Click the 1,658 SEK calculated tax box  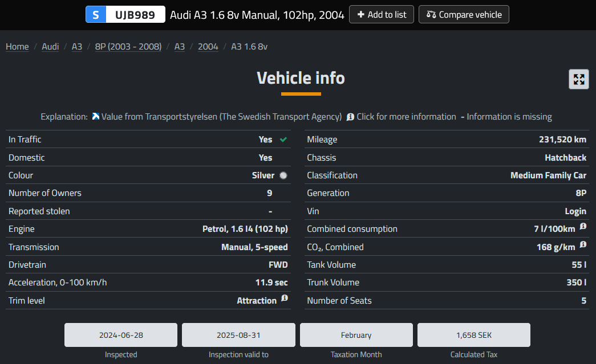pos(473,335)
